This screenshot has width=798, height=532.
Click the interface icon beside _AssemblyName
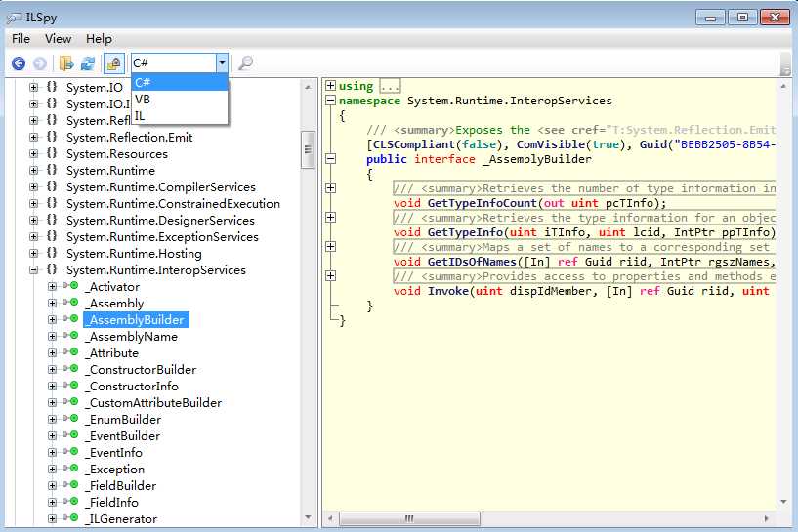pos(70,336)
